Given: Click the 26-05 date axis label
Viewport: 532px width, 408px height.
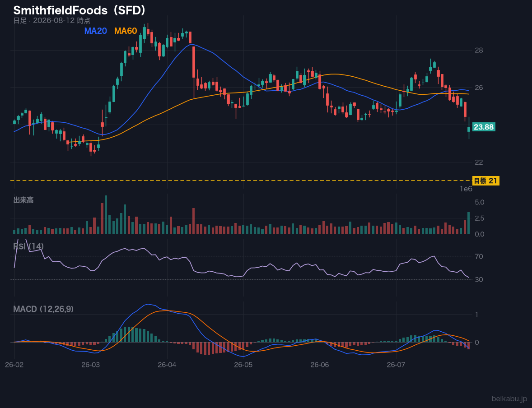Looking at the screenshot, I should 243,365.
